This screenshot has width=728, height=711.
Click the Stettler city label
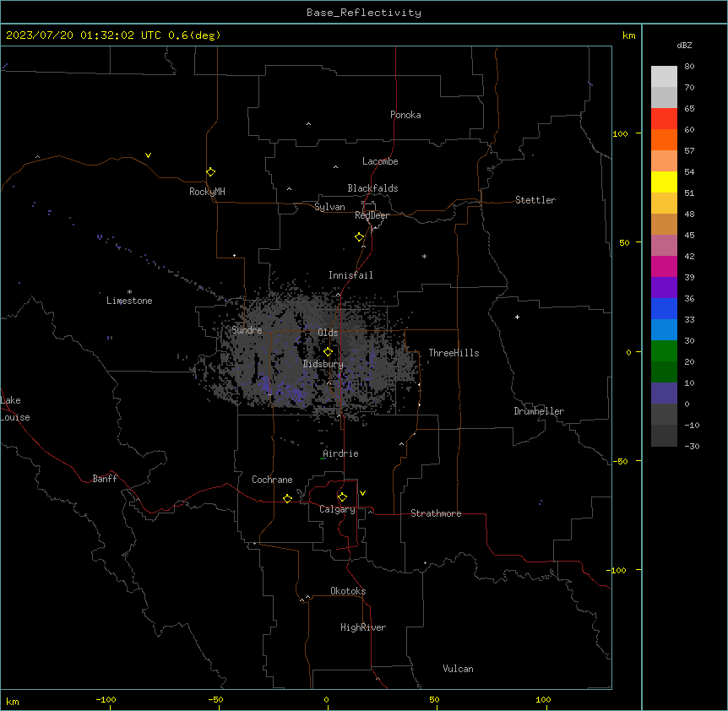(x=535, y=200)
